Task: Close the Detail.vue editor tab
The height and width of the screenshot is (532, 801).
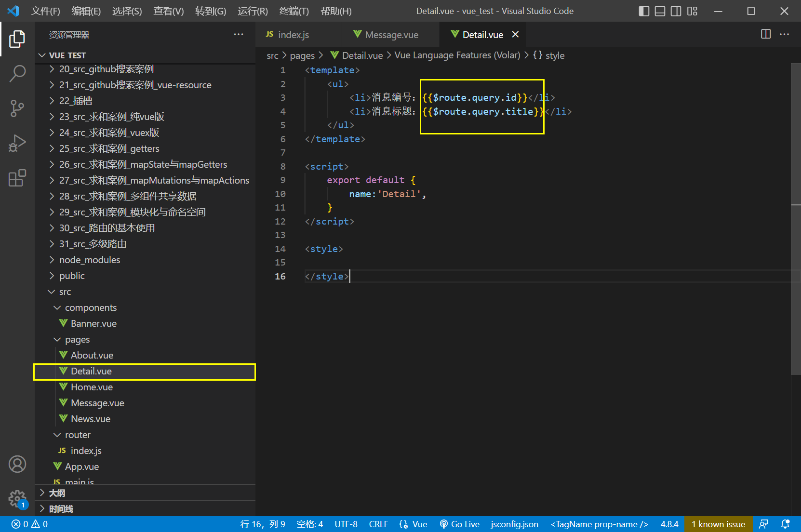Action: (515, 34)
